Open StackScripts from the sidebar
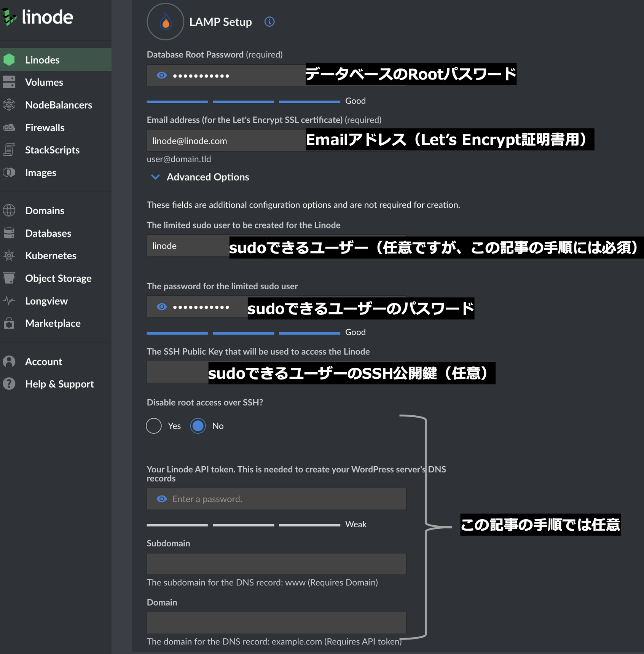Screen dimensions: 644x654 click(56, 150)
